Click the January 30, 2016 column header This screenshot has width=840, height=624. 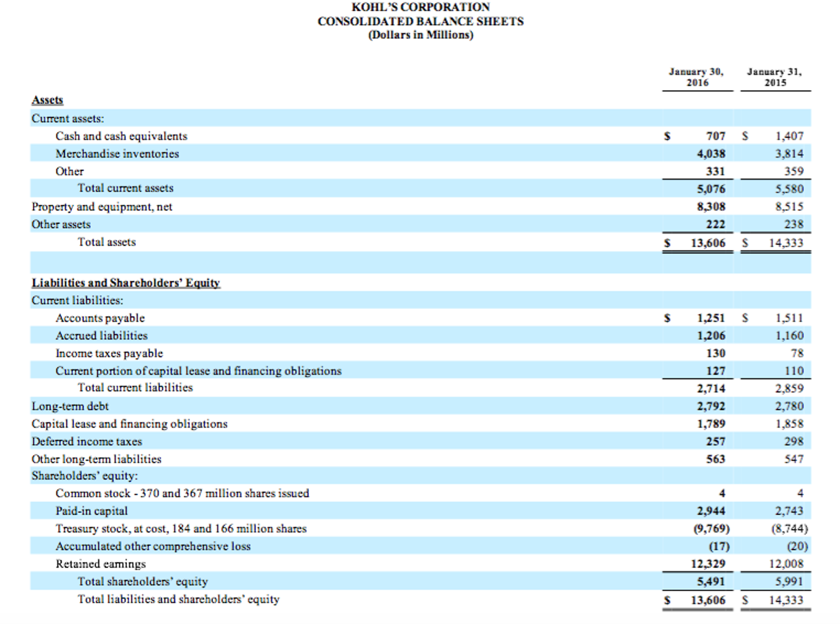pyautogui.click(x=697, y=77)
